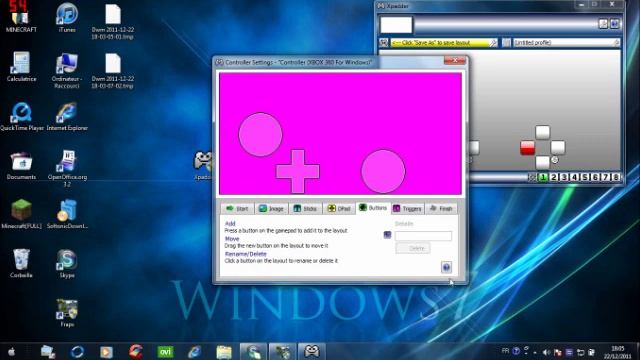Open the yellow 'Save As' layout dropdown
The width and height of the screenshot is (640, 360).
[x=444, y=42]
